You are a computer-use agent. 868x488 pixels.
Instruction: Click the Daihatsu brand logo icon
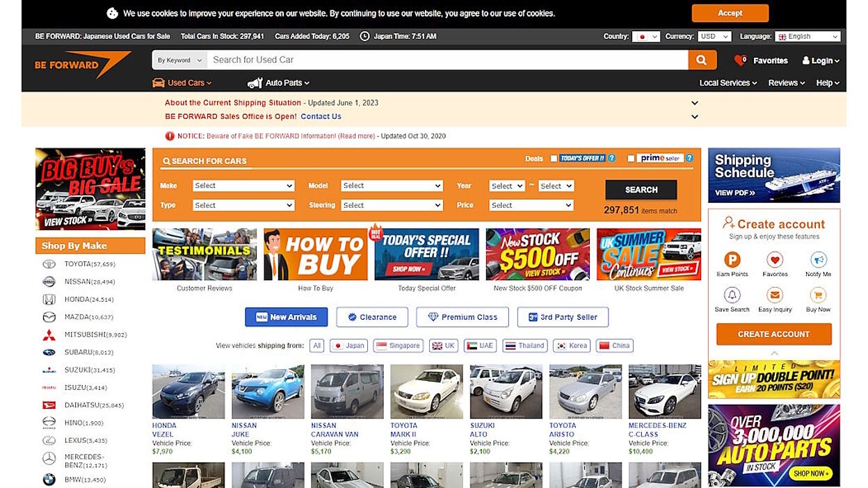click(x=49, y=405)
